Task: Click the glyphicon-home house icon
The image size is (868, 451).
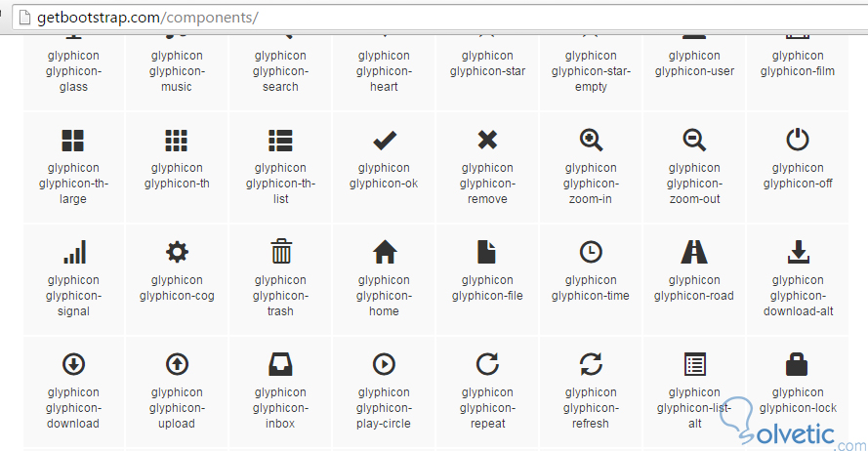Action: pos(384,252)
